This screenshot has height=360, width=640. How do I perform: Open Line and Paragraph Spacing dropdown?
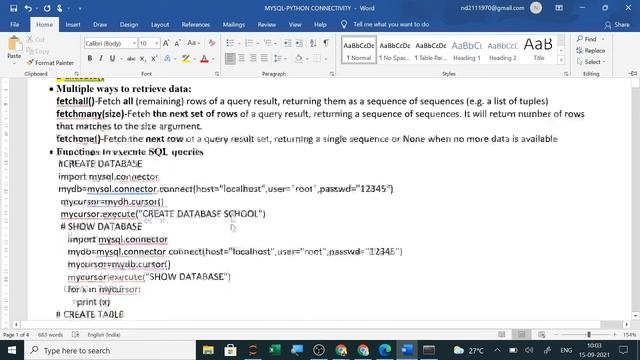tap(279, 59)
